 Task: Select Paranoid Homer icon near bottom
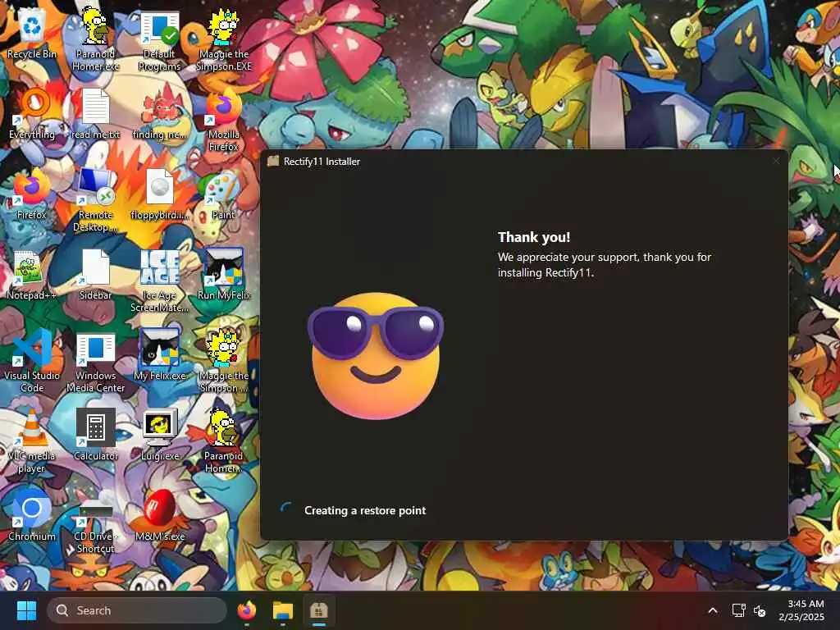(x=224, y=441)
